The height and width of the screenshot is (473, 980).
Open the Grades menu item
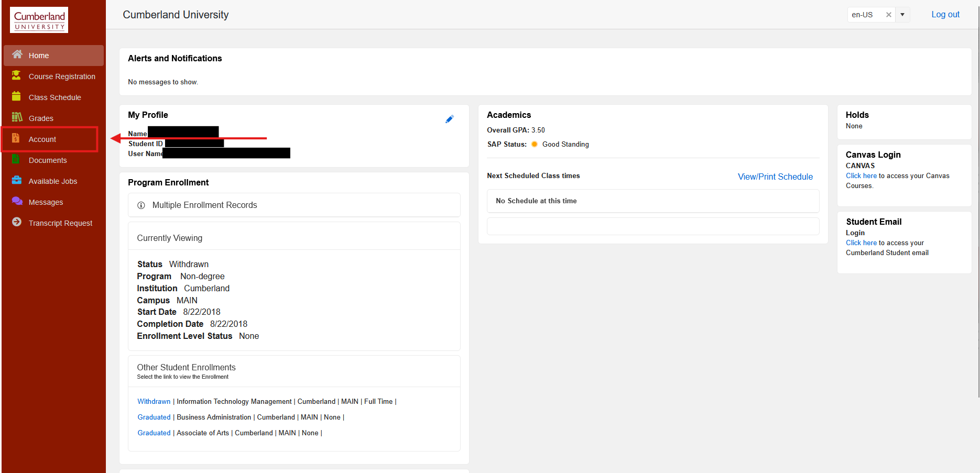53,118
